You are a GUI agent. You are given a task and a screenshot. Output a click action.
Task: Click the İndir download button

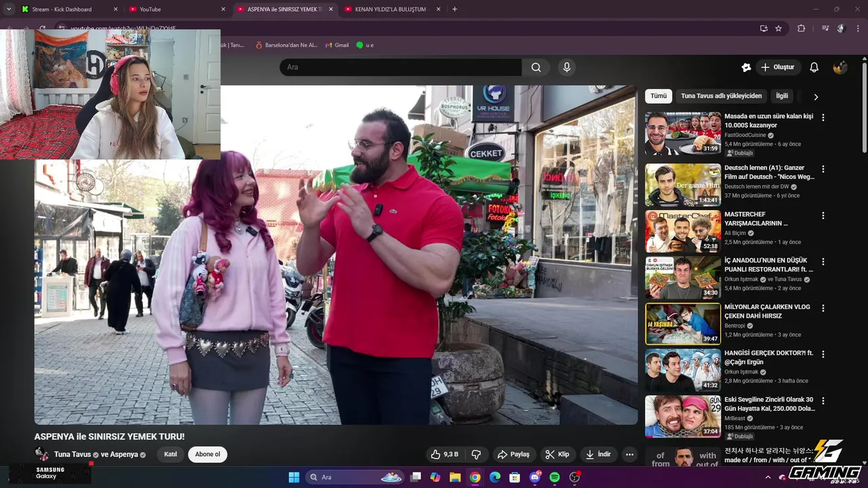pyautogui.click(x=599, y=454)
